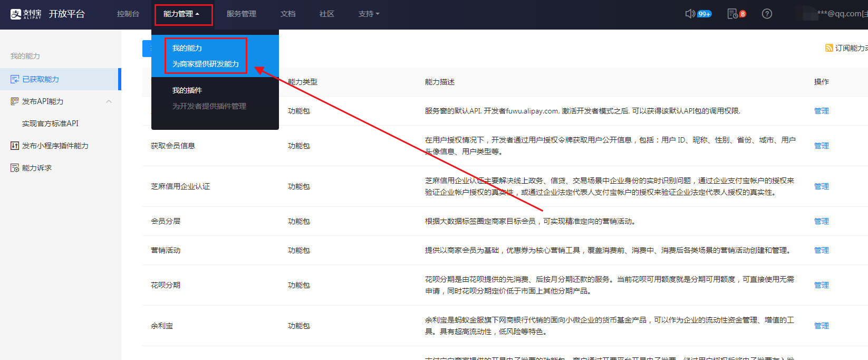
Task: Open the notification speaker icon
Action: pyautogui.click(x=690, y=14)
